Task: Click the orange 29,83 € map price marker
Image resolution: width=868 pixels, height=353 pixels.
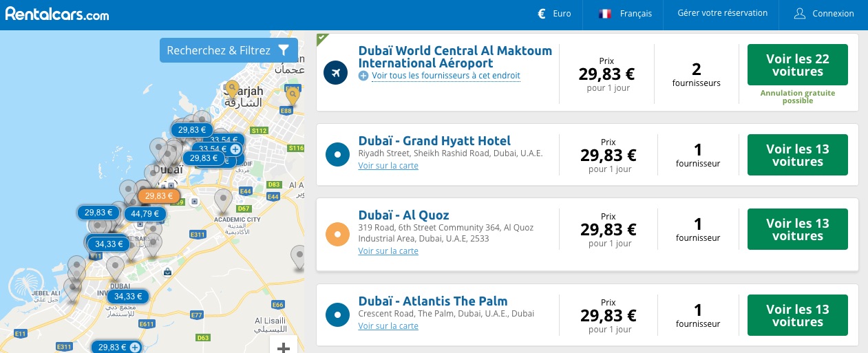Action: (x=159, y=195)
